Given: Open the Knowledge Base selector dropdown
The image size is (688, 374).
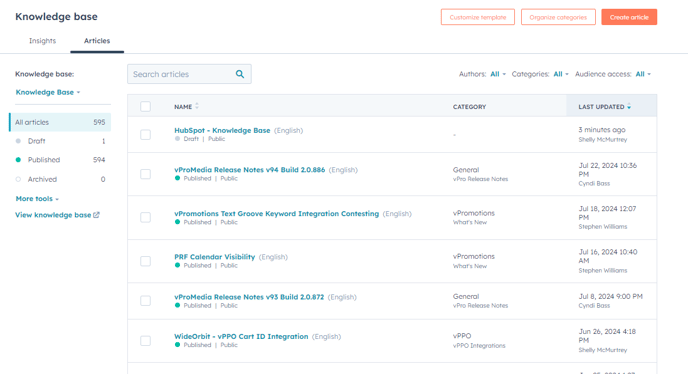Looking at the screenshot, I should pyautogui.click(x=48, y=92).
